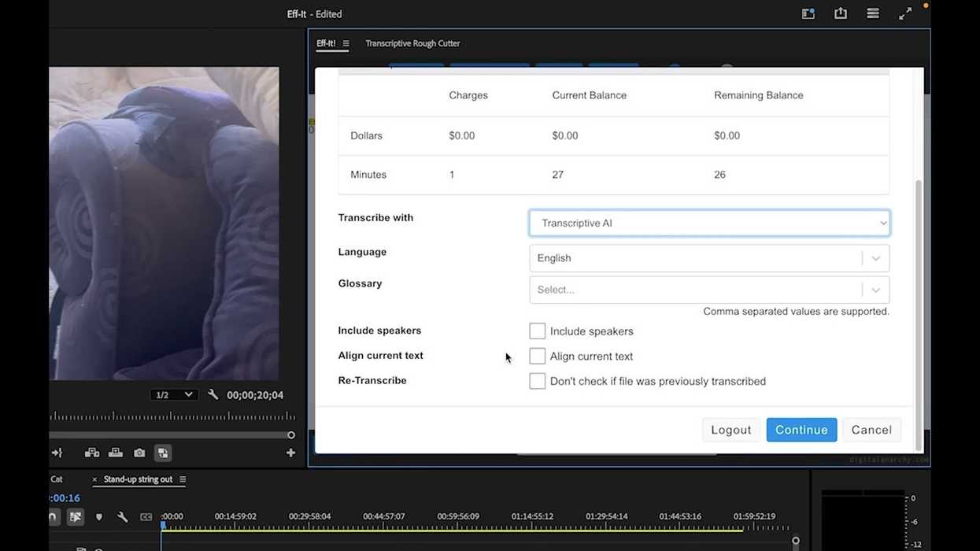Viewport: 980px width, 551px height.
Task: Expand the Glossary select dropdown arrow
Action: 875,290
